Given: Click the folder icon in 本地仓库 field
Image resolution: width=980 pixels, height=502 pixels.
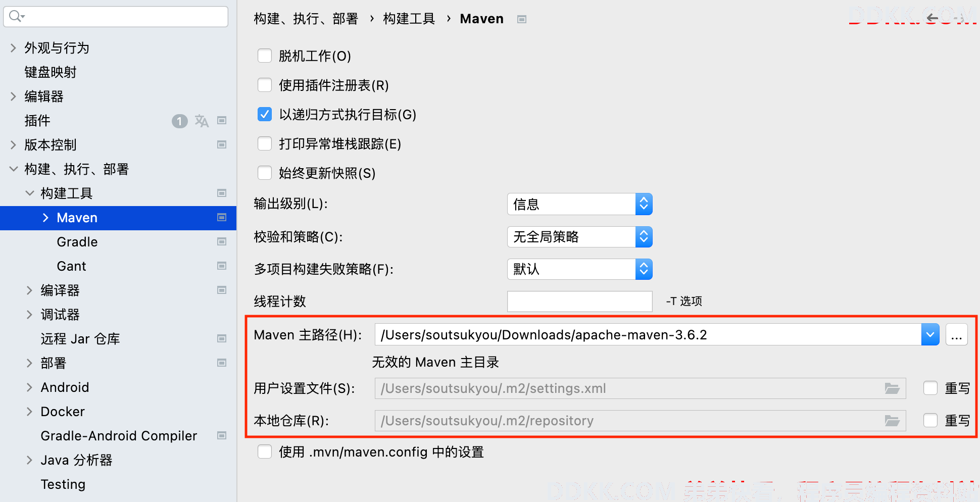Looking at the screenshot, I should [x=892, y=421].
